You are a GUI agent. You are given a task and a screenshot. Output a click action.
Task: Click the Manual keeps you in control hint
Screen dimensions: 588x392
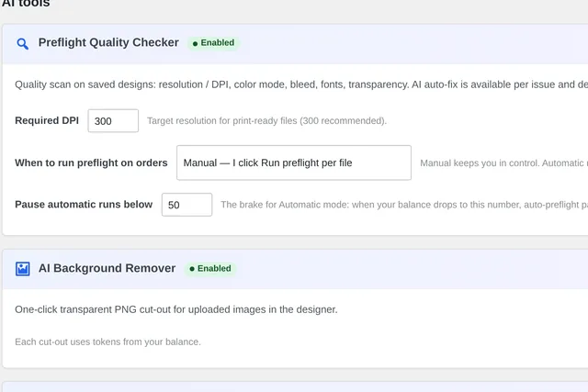pyautogui.click(x=503, y=163)
